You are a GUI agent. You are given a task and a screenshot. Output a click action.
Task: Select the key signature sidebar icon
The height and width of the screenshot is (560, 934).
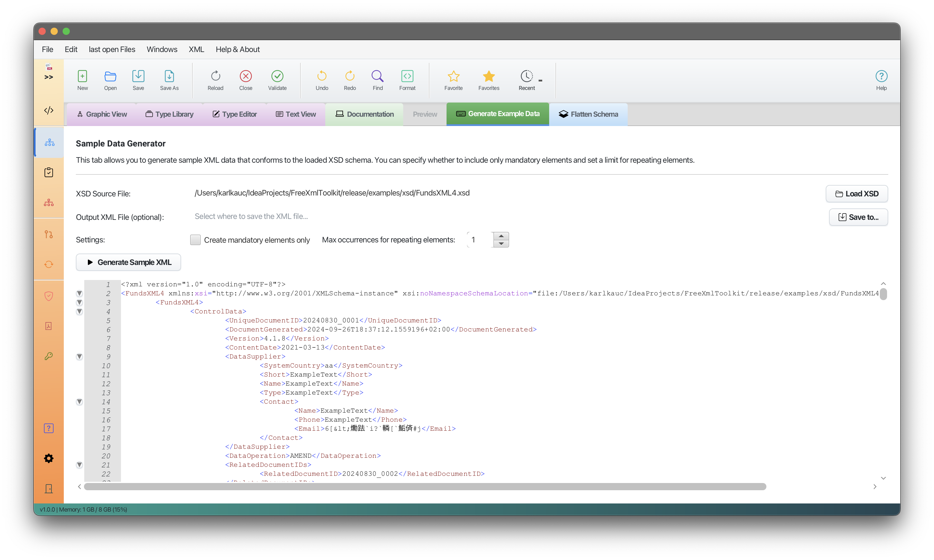49,355
